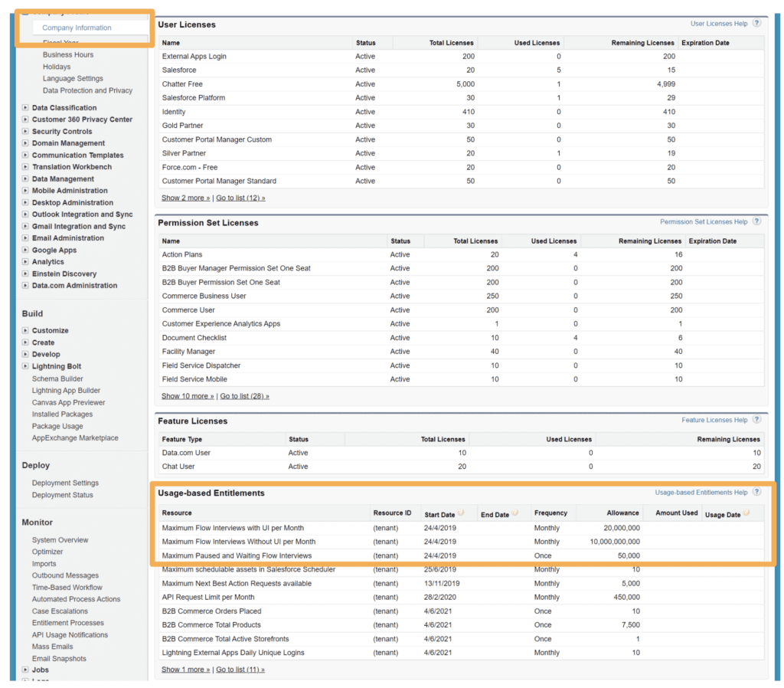Screen dimensions: 784x688
Task: Expand the Develop arrow under Build
Action: (x=25, y=354)
